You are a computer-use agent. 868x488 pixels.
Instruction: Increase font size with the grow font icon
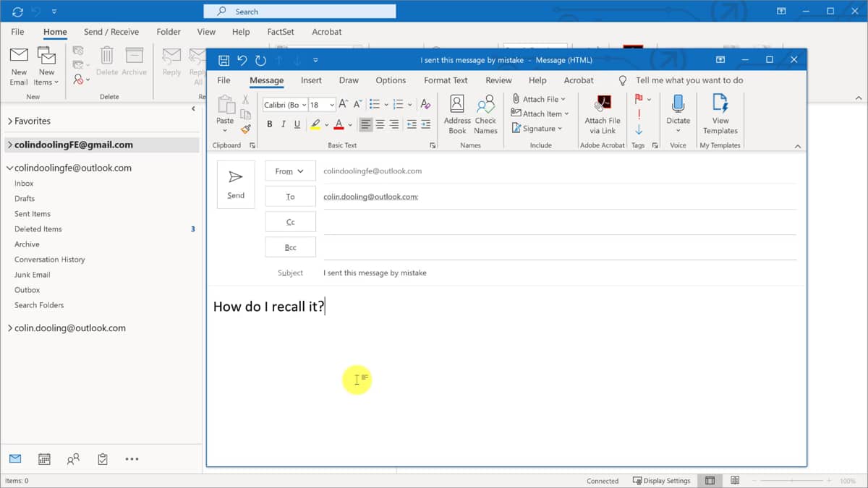(x=344, y=104)
